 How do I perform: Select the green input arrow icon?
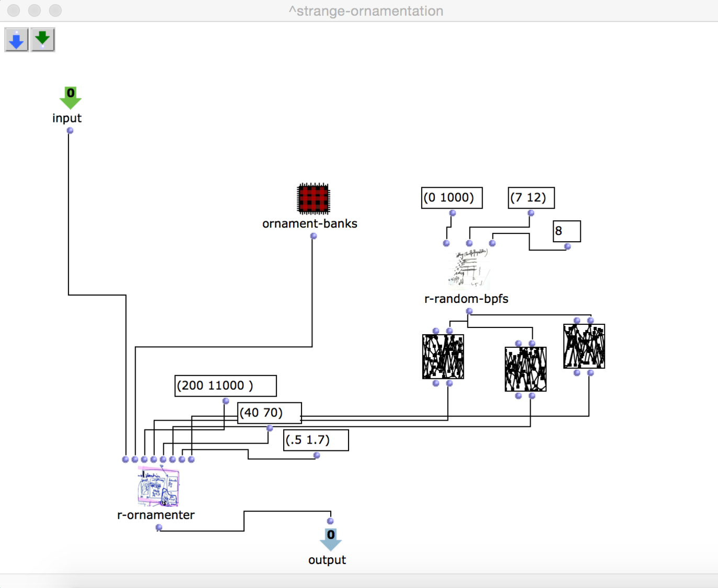(70, 98)
